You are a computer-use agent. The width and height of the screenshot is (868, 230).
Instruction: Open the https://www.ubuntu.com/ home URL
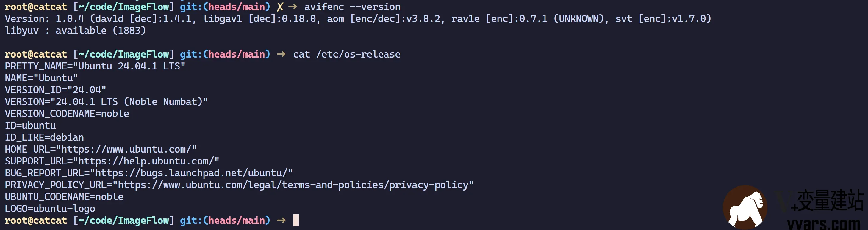point(126,149)
